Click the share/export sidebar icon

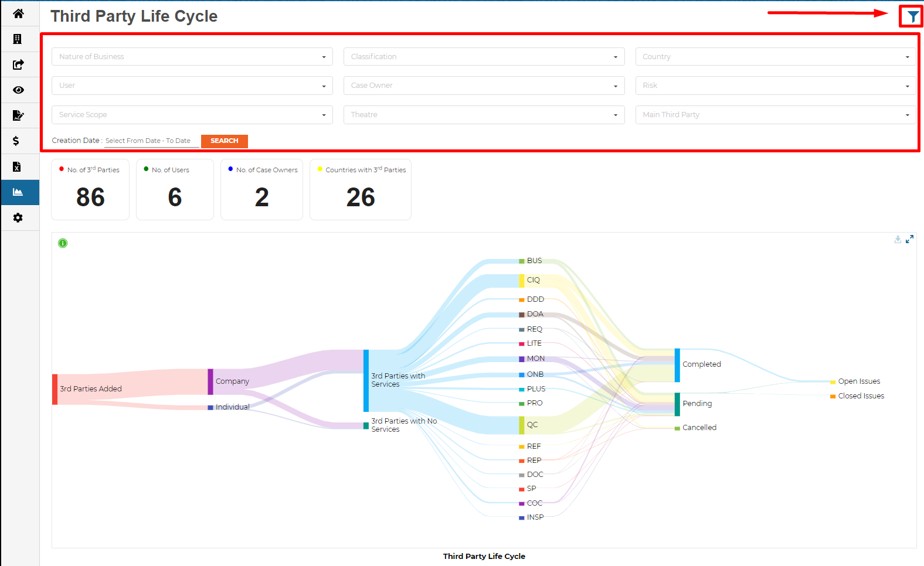[18, 64]
